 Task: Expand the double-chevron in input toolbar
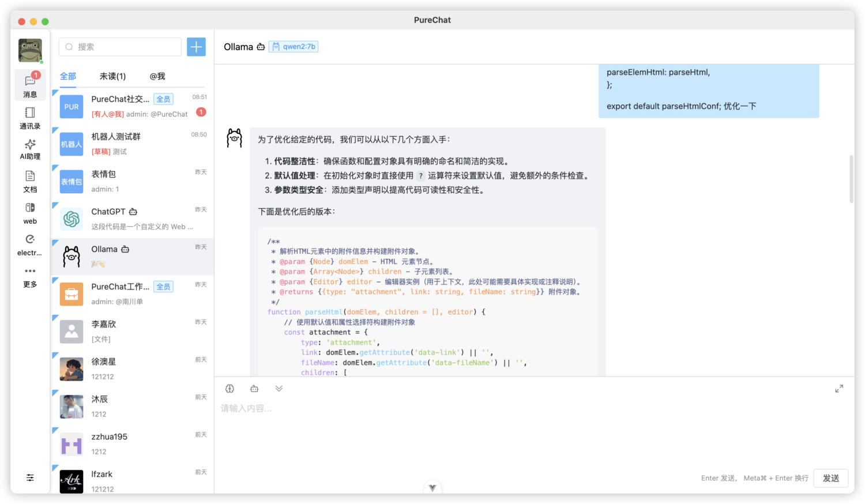[279, 389]
